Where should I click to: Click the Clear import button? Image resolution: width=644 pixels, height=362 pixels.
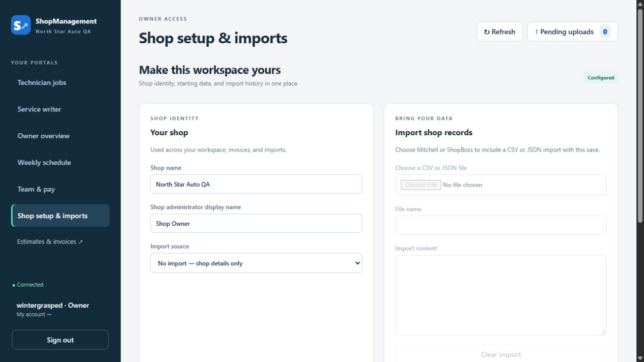(x=501, y=354)
